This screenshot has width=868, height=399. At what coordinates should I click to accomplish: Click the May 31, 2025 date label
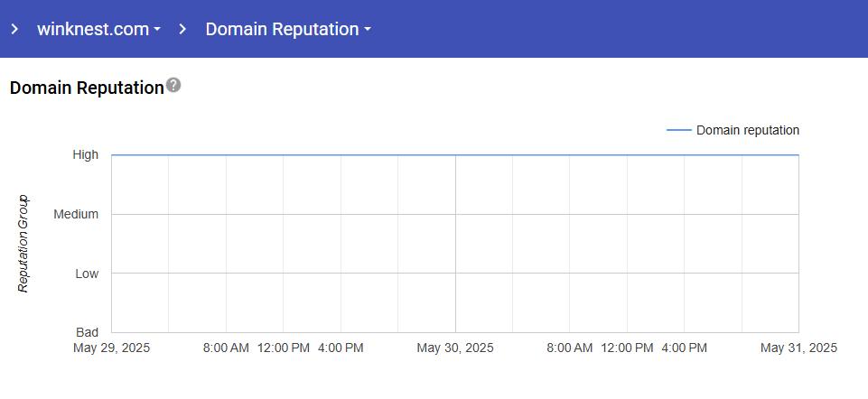coord(798,348)
